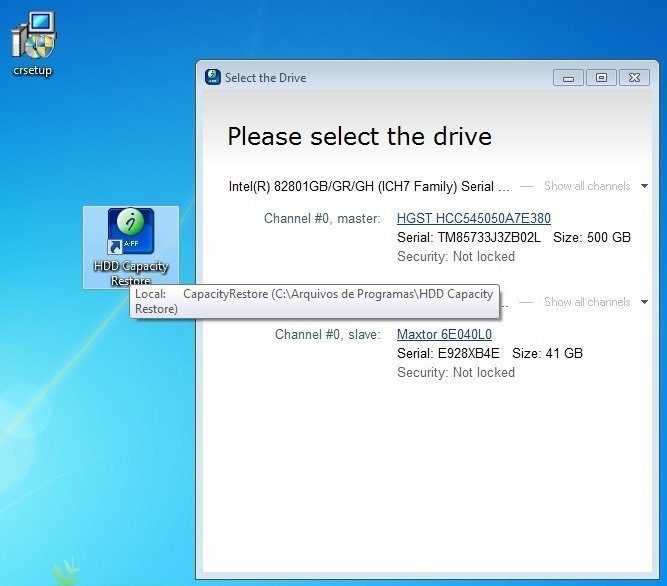Select the HGST HCC545050A7E380 drive link
Viewport: 667px width, 586px height.
tap(473, 218)
